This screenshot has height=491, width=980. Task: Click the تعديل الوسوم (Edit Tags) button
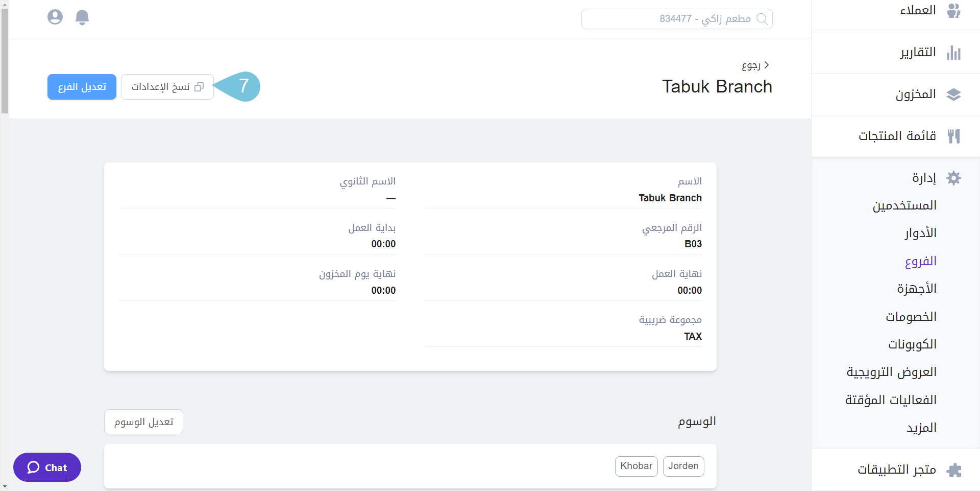click(143, 422)
